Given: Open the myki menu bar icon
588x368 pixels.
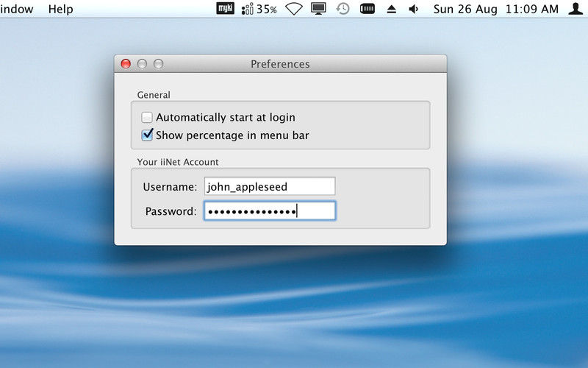Looking at the screenshot, I should 225,8.
